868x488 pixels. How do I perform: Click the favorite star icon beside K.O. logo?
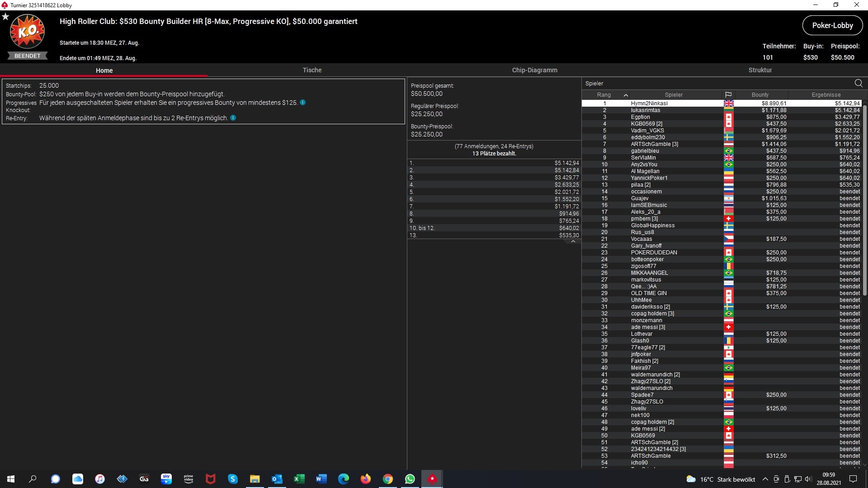tap(5, 17)
